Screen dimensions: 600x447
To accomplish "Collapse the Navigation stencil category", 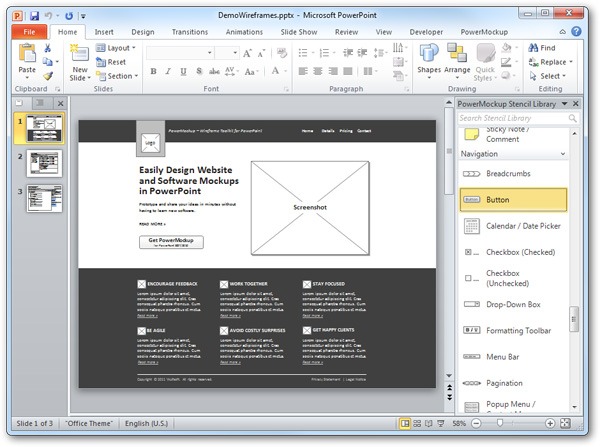I will pos(563,154).
